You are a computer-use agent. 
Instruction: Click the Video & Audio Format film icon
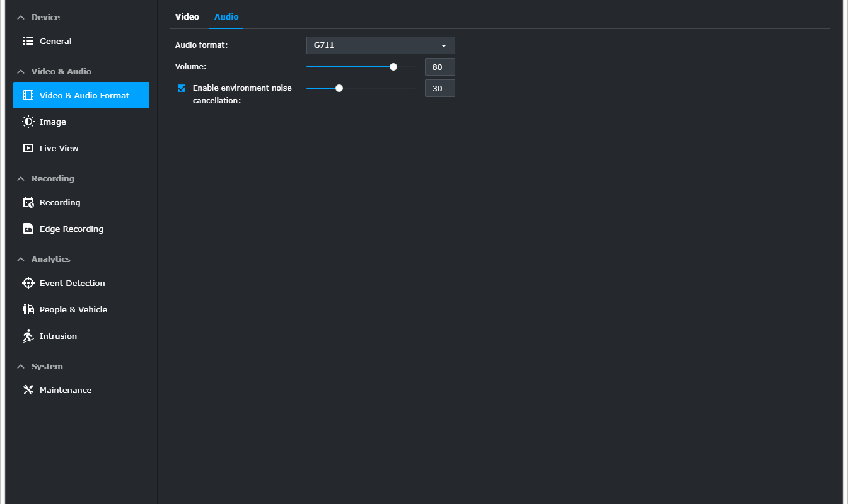coord(28,95)
